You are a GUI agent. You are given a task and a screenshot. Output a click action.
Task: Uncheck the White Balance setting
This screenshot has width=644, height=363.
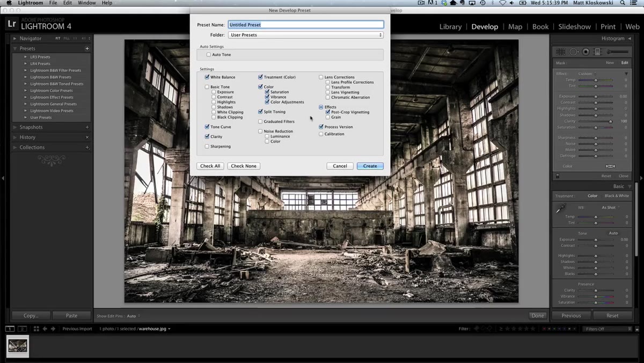coord(207,77)
